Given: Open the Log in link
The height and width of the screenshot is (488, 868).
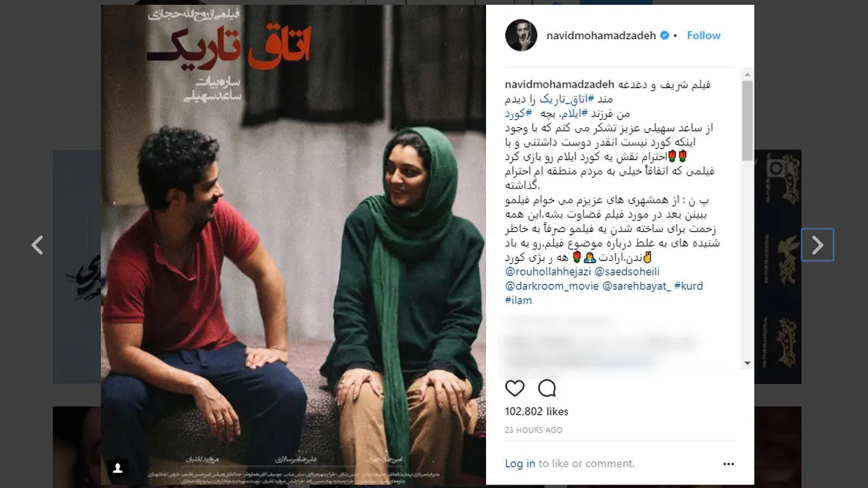Looking at the screenshot, I should [x=520, y=463].
